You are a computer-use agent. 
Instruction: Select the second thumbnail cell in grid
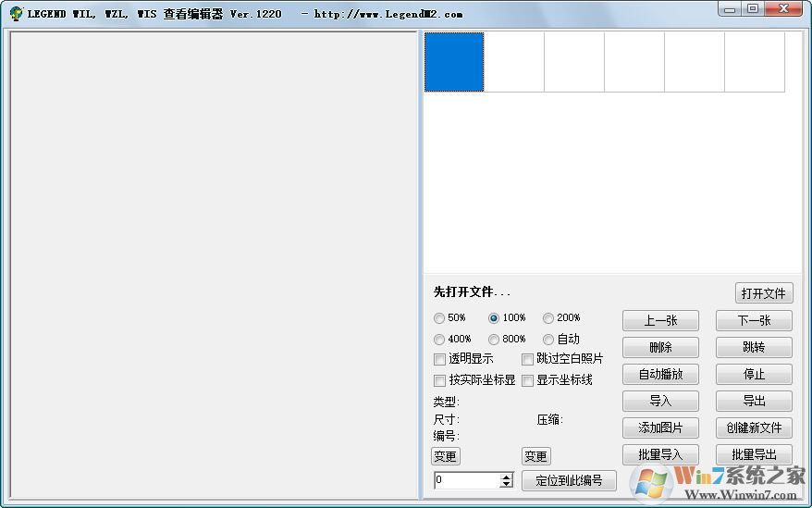tap(514, 62)
